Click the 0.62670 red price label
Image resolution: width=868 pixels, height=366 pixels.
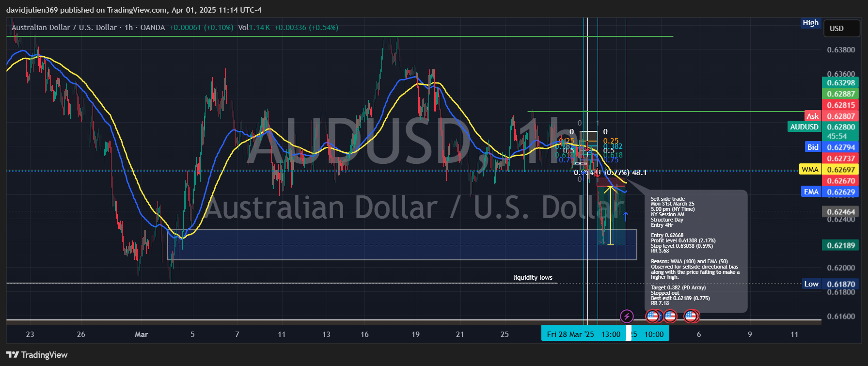841,180
